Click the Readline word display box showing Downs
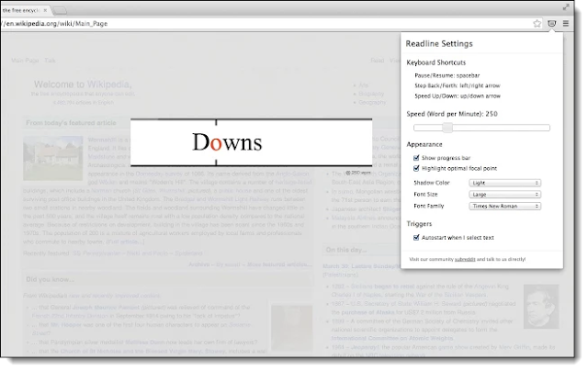This screenshot has height=371, width=588. 251,142
